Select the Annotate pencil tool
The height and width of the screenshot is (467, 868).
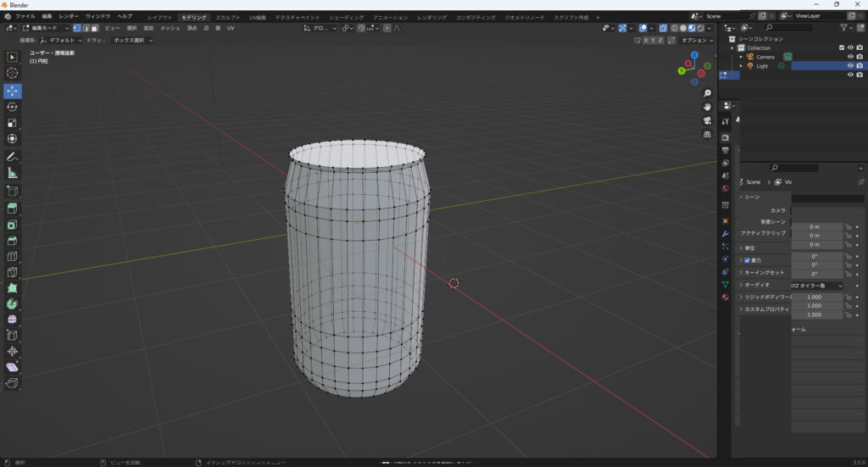(12, 157)
